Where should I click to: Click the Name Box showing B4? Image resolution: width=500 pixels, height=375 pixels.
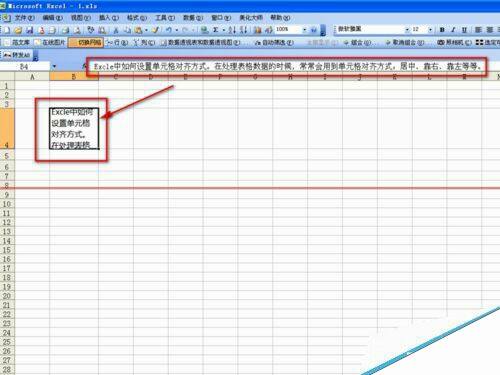point(25,67)
